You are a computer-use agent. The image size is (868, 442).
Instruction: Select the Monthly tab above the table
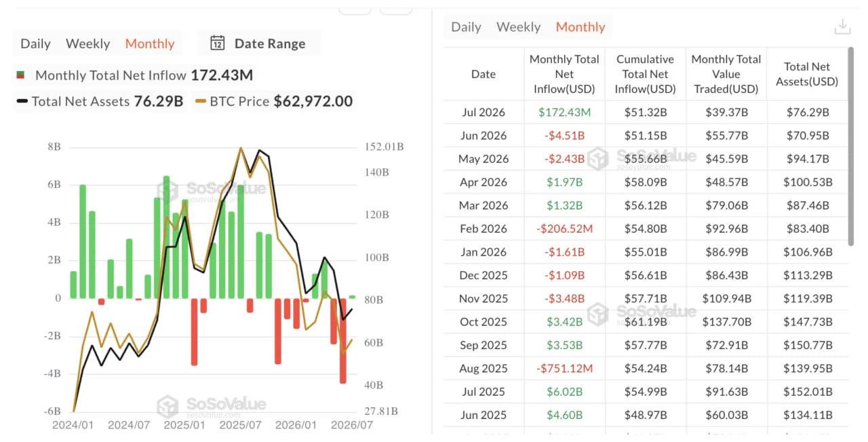(580, 27)
